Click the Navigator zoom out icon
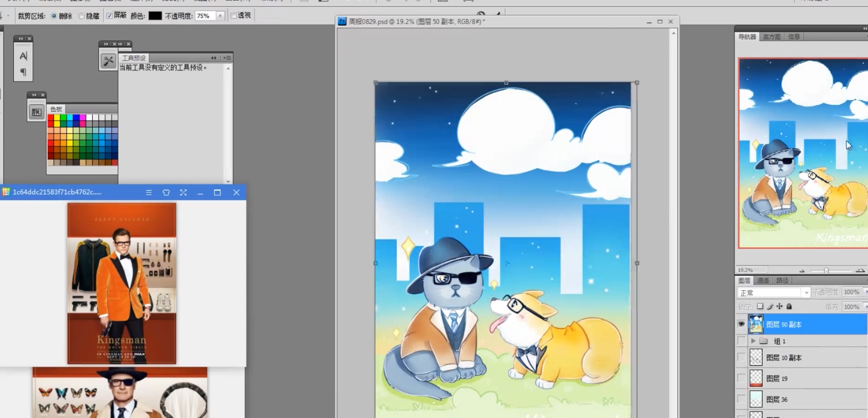 point(802,271)
